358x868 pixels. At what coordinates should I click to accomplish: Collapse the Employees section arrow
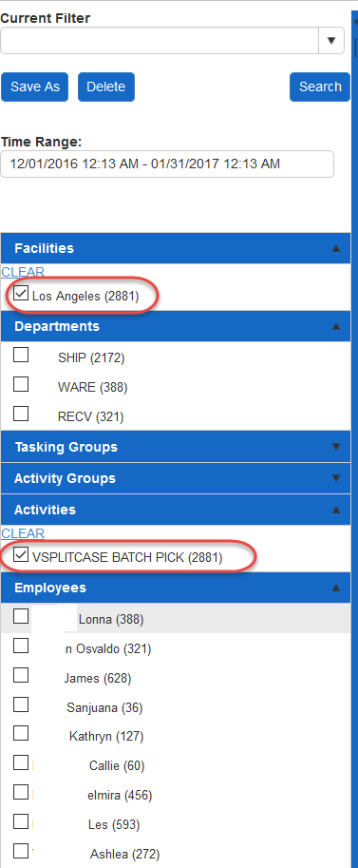(335, 588)
